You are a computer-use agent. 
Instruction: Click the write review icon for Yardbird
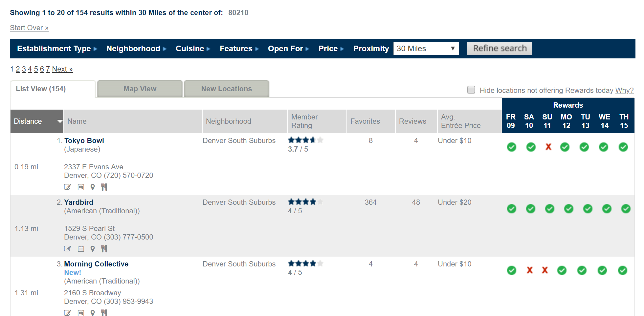[67, 249]
